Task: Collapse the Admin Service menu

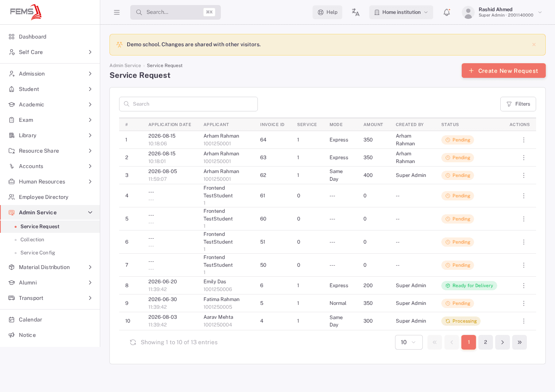Action: coord(50,212)
